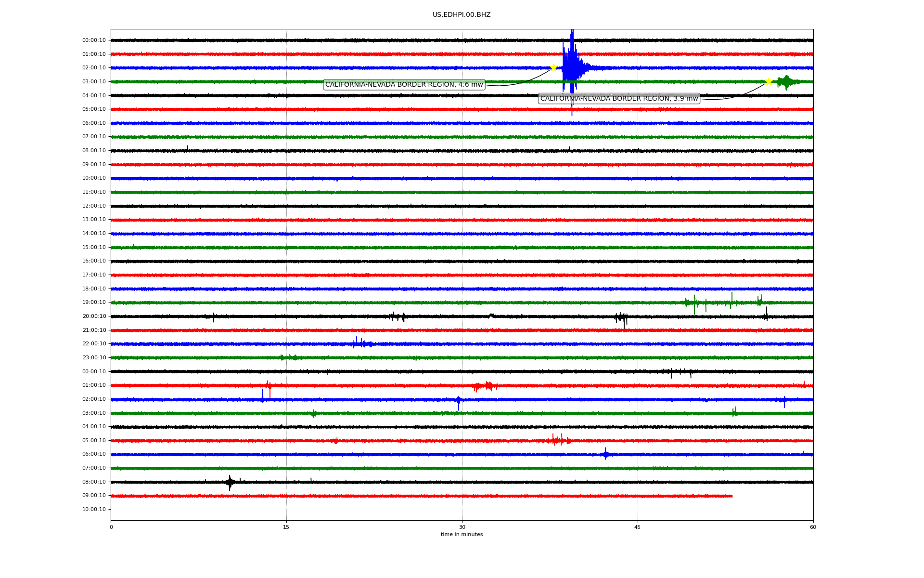The image size is (924, 578).
Task: Click the 45 tick label on the x-axis
Action: (638, 527)
